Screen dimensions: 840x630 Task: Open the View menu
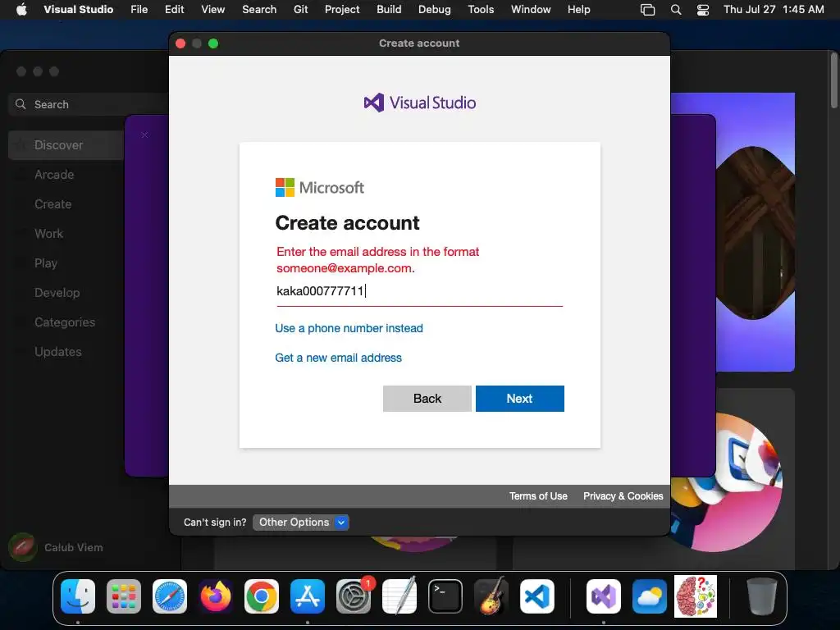(212, 10)
